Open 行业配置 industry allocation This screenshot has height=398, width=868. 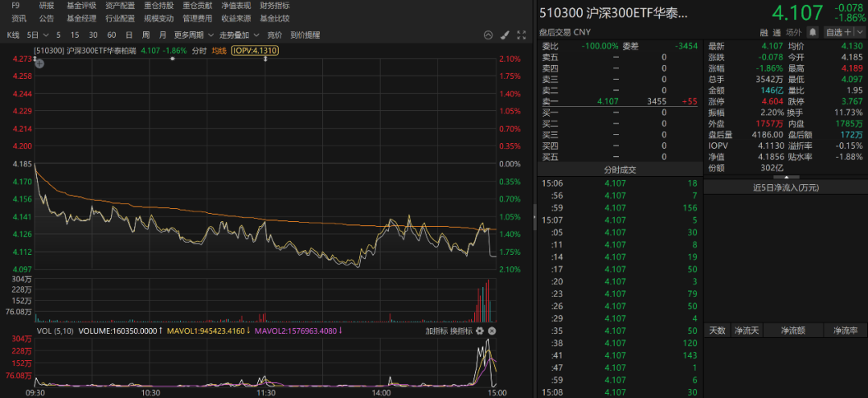[120, 18]
